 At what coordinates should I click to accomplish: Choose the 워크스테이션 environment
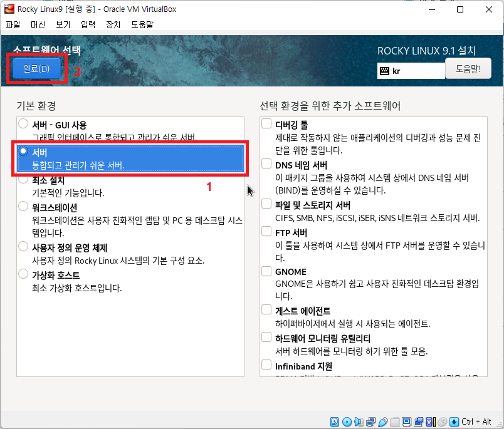pos(23,206)
